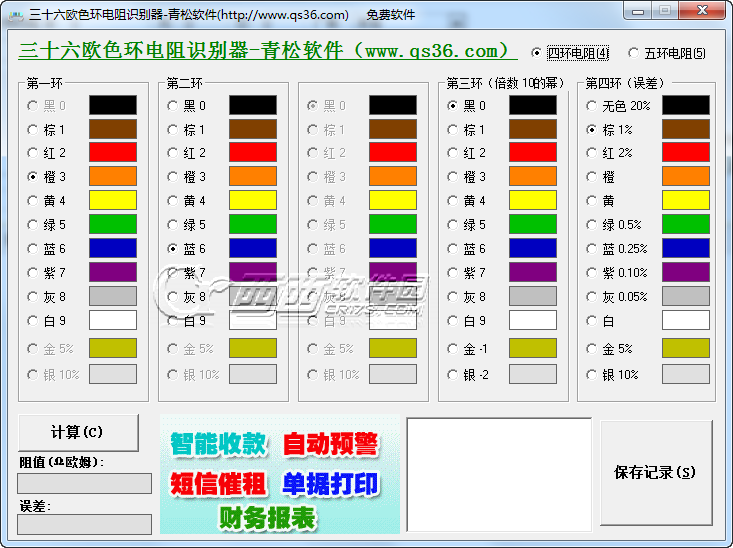Select 绿 5 in the second ring group
The height and width of the screenshot is (548, 733).
pyautogui.click(x=173, y=225)
